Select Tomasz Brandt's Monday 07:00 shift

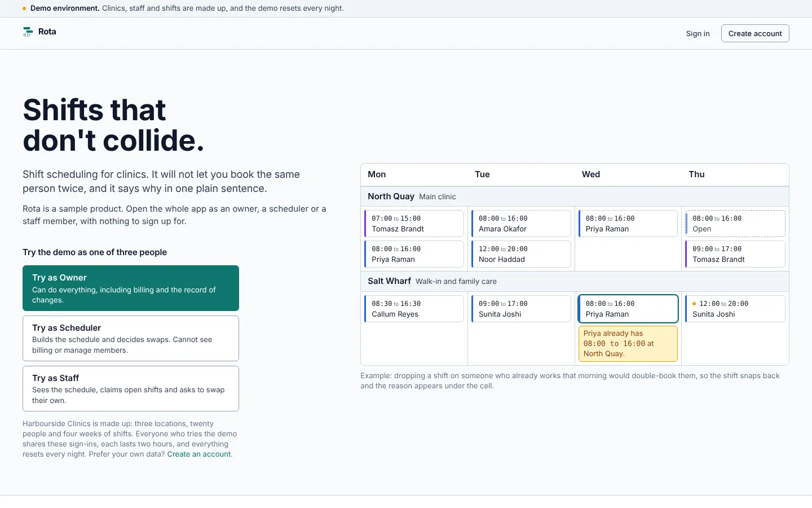click(x=414, y=224)
